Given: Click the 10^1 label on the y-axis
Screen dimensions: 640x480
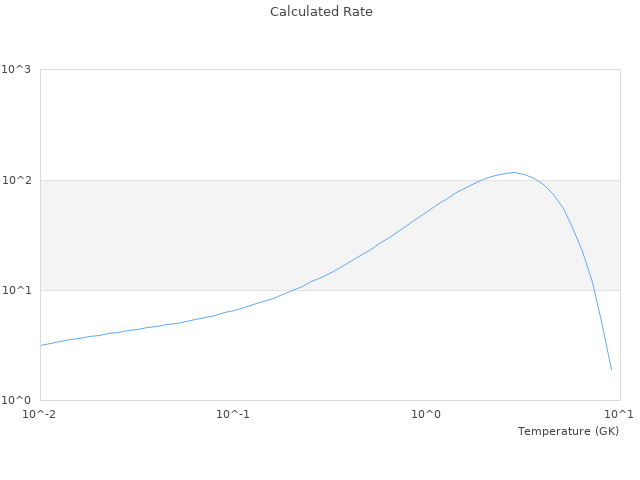Looking at the screenshot, I should (x=17, y=290).
